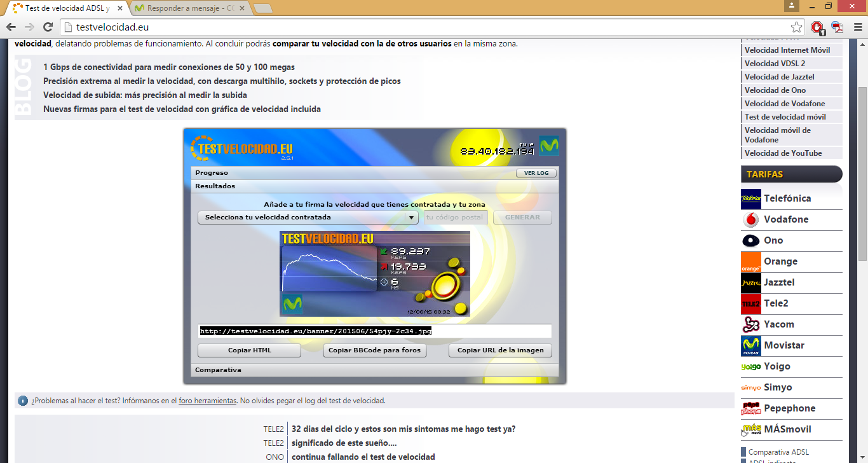Image resolution: width=868 pixels, height=463 pixels.
Task: Open continua fallando el test thread
Action: [x=363, y=457]
